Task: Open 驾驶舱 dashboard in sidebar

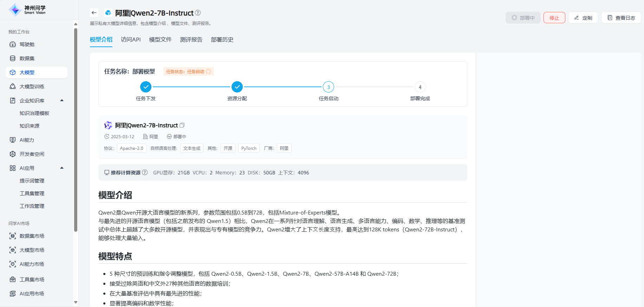Action: [x=27, y=44]
